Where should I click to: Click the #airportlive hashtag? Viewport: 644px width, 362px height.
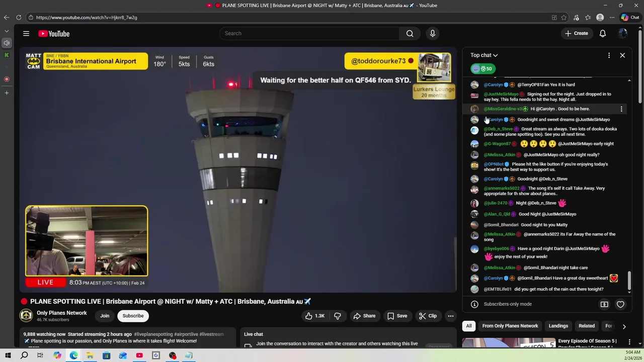point(186,334)
